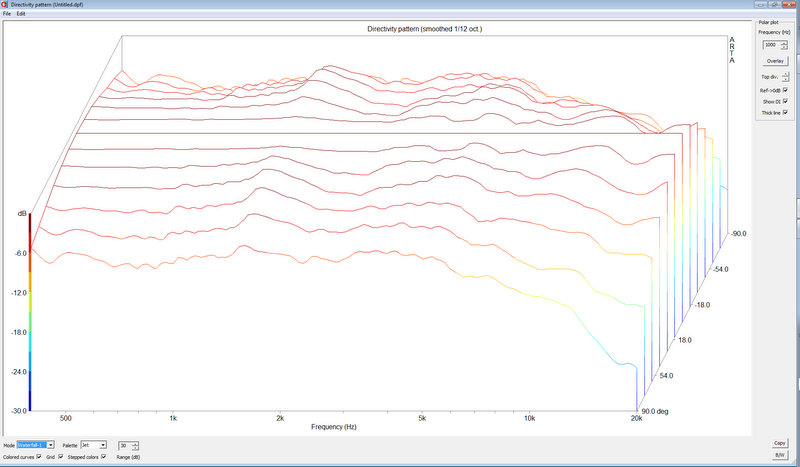Viewport: 800px width, 467px height.
Task: Decrease Top div. with down arrow
Action: click(x=784, y=79)
